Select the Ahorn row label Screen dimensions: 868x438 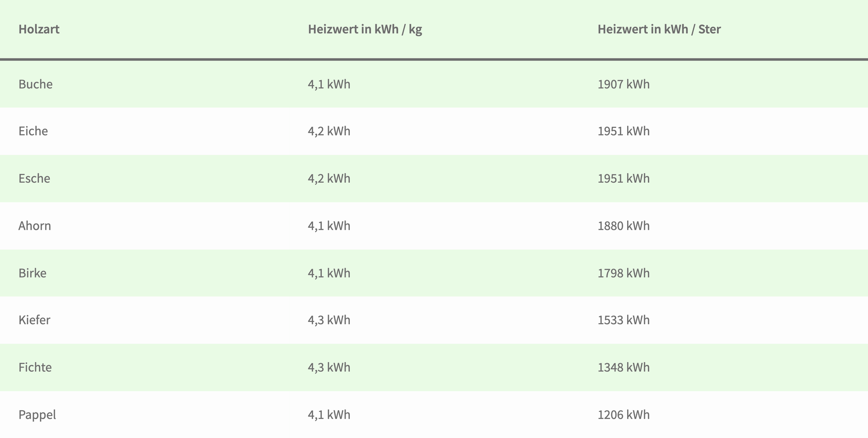[x=35, y=226]
